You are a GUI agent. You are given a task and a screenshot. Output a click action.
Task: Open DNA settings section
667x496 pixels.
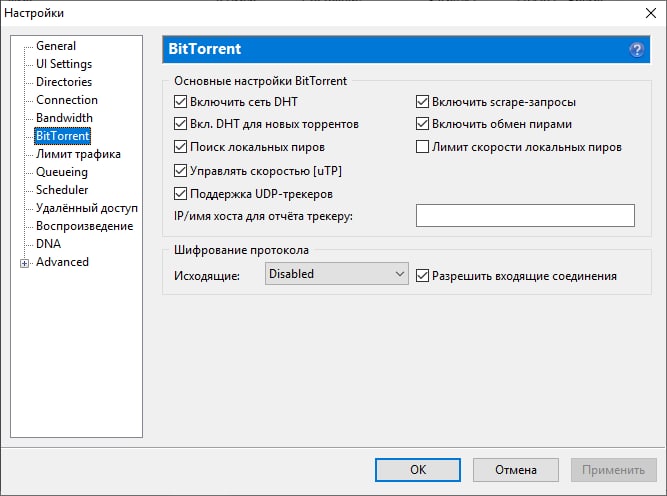tap(48, 244)
